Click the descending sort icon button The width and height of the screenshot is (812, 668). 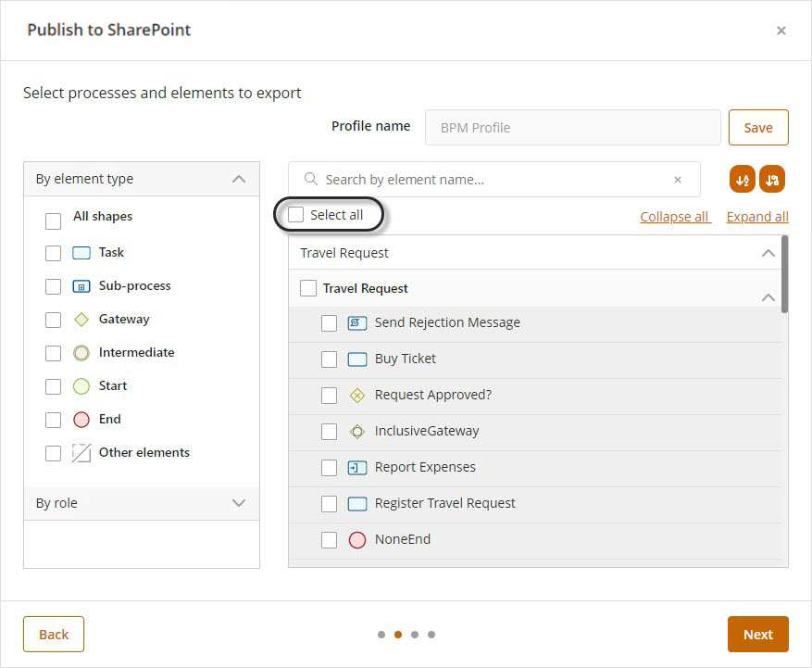tap(772, 180)
